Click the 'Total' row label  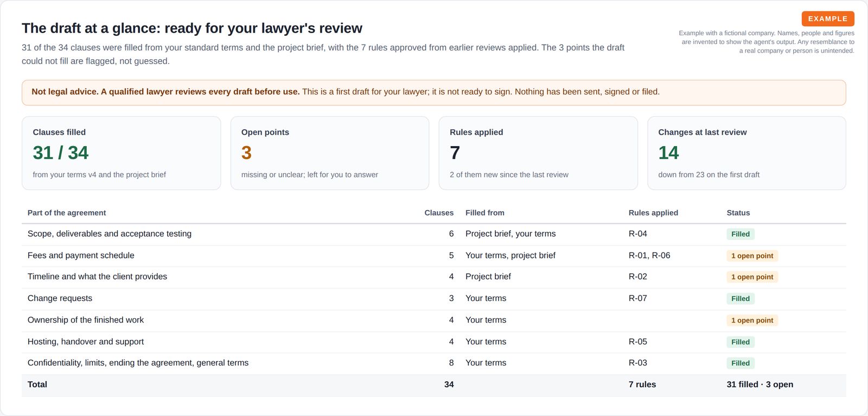[37, 385]
